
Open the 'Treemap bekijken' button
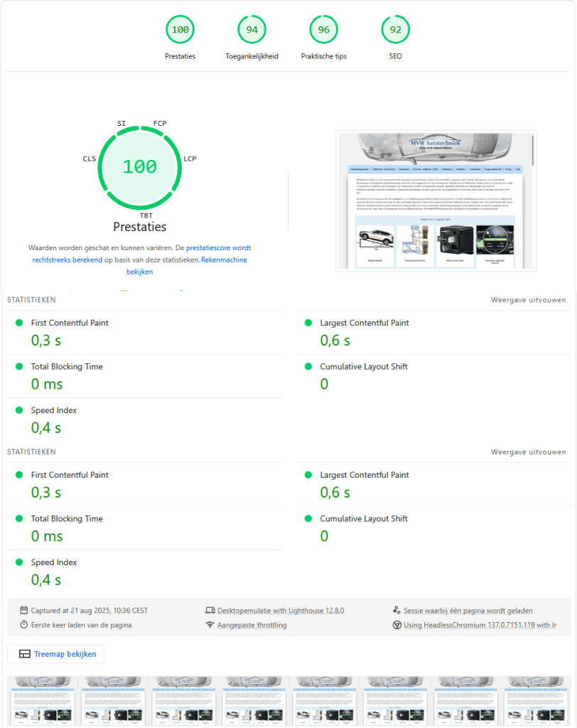click(55, 654)
